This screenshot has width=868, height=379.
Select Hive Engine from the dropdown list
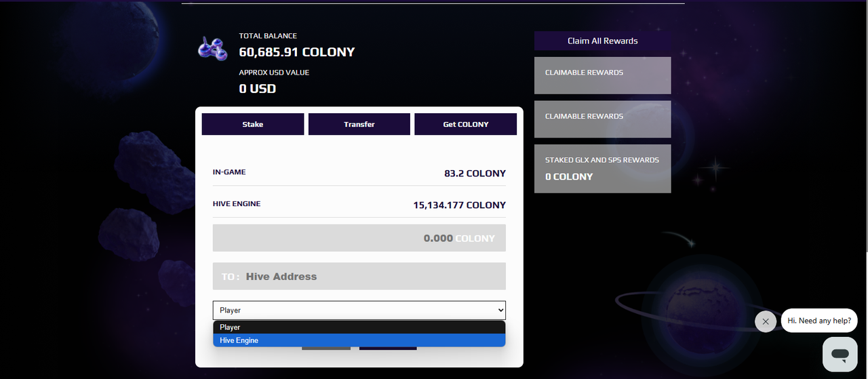point(359,340)
